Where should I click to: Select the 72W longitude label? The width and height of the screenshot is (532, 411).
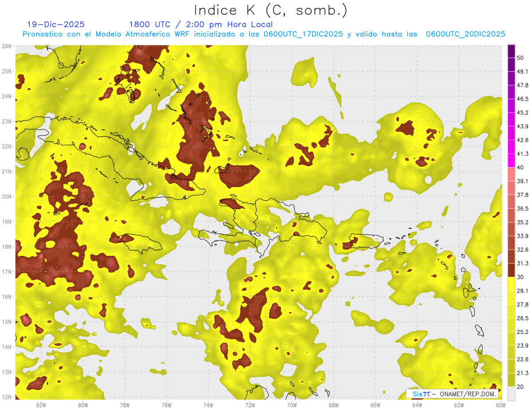250,405
